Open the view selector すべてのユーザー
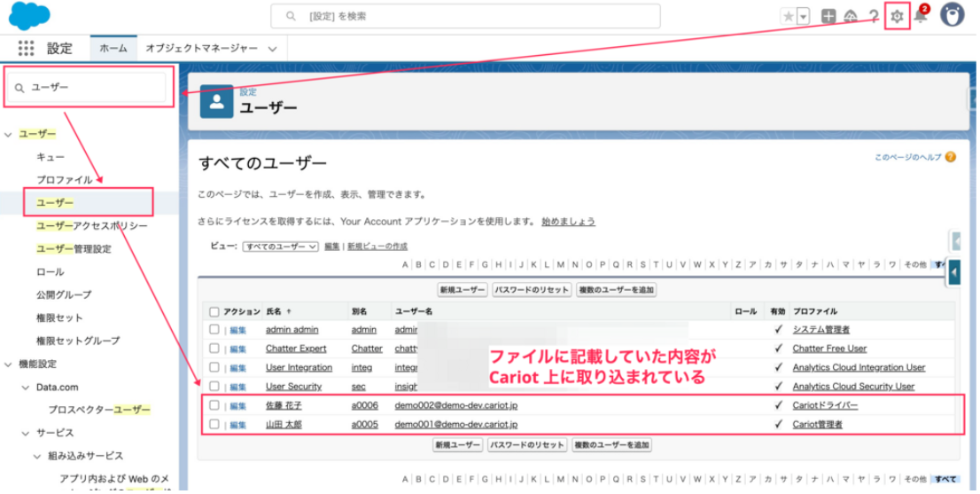Viewport: 980px width, 494px height. coord(281,247)
